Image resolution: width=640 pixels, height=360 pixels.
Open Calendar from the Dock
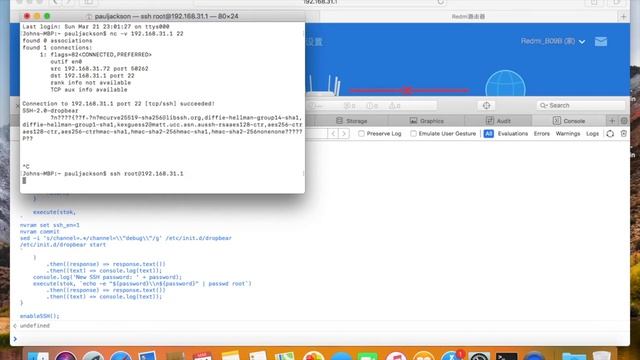click(203, 357)
